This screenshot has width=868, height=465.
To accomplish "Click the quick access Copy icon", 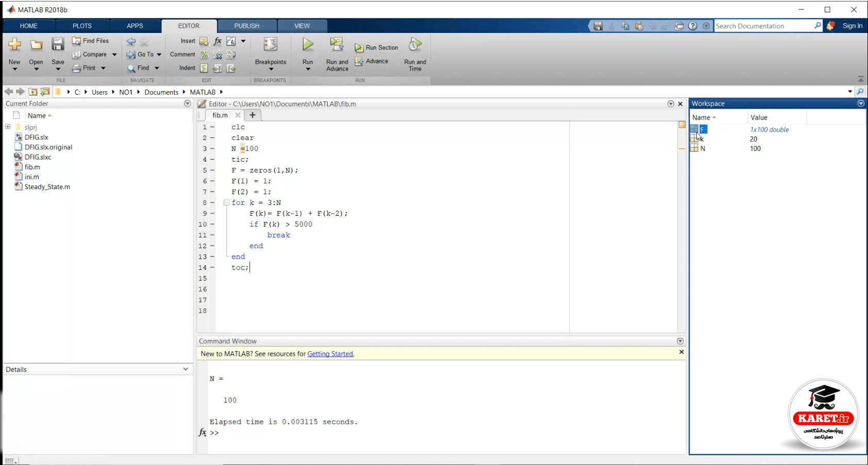I will [625, 26].
